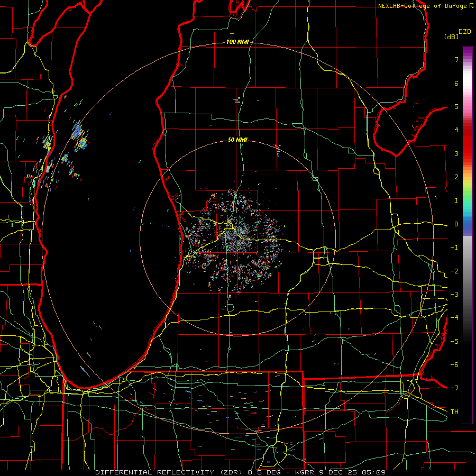
Task: Click the -6 value on color scale
Action: pos(454,365)
